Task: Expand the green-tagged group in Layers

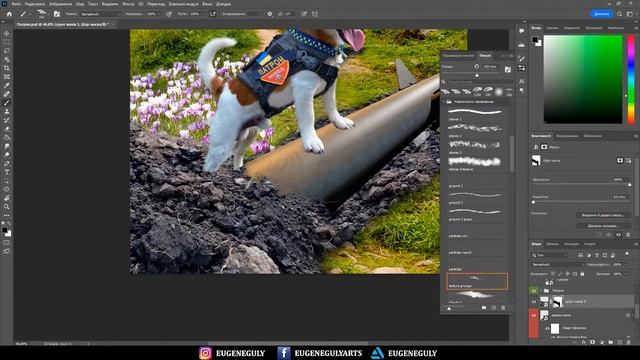Action: pos(541,291)
